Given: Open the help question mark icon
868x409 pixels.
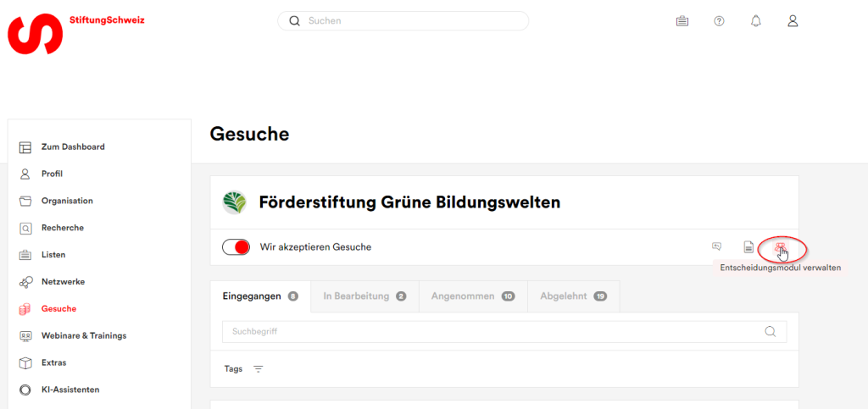Looking at the screenshot, I should click(x=719, y=21).
